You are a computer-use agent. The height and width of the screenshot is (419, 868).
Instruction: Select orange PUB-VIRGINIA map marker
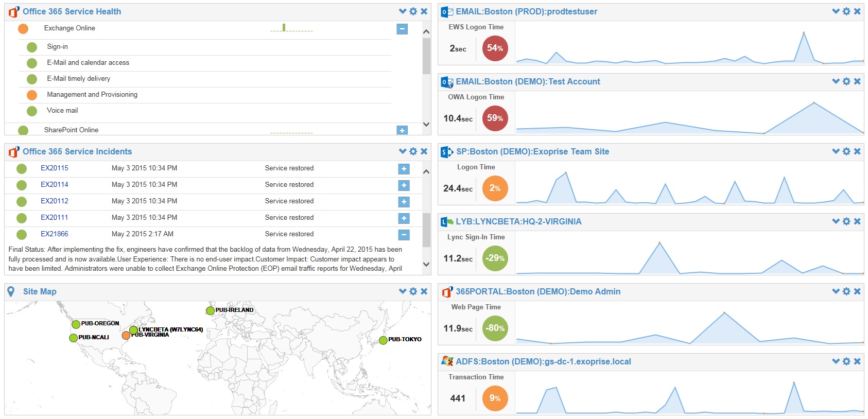(x=126, y=336)
